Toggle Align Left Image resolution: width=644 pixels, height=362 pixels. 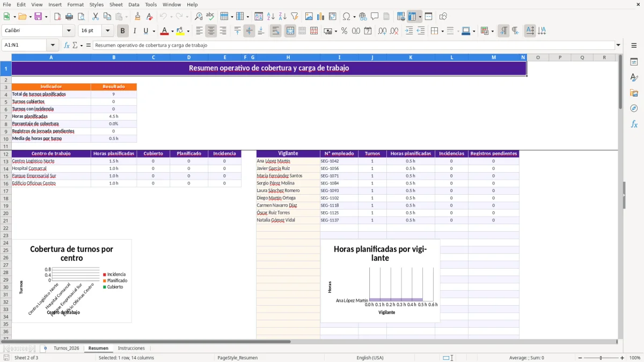pos(199,31)
